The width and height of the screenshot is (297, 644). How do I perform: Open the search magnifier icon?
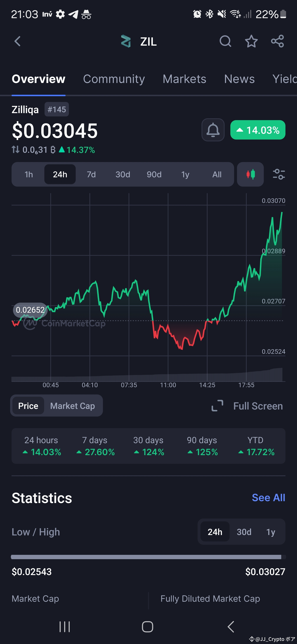225,41
